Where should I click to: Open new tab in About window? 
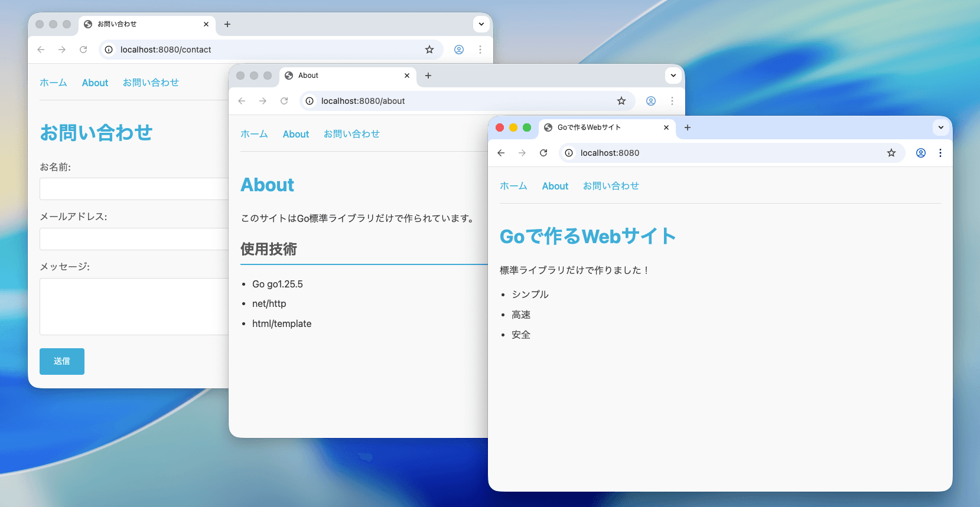coord(428,76)
